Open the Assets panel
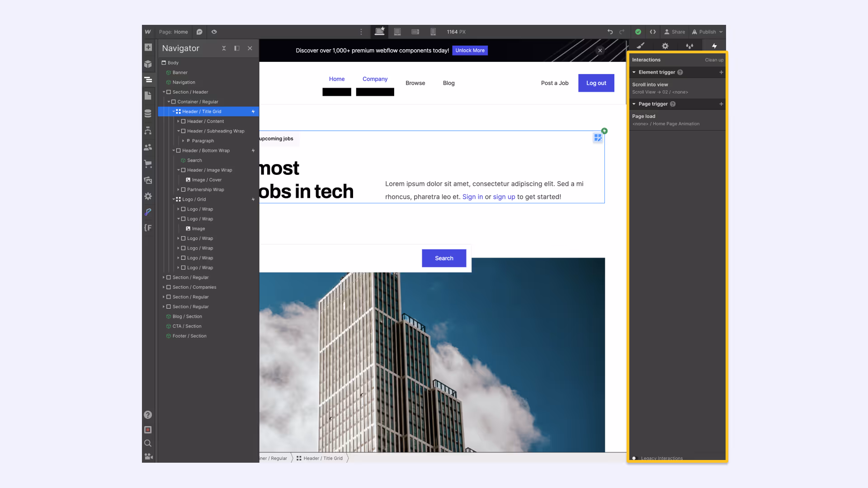 (x=148, y=180)
